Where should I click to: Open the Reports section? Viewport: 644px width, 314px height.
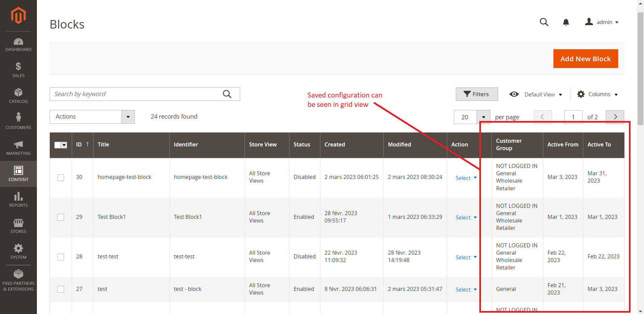click(18, 199)
